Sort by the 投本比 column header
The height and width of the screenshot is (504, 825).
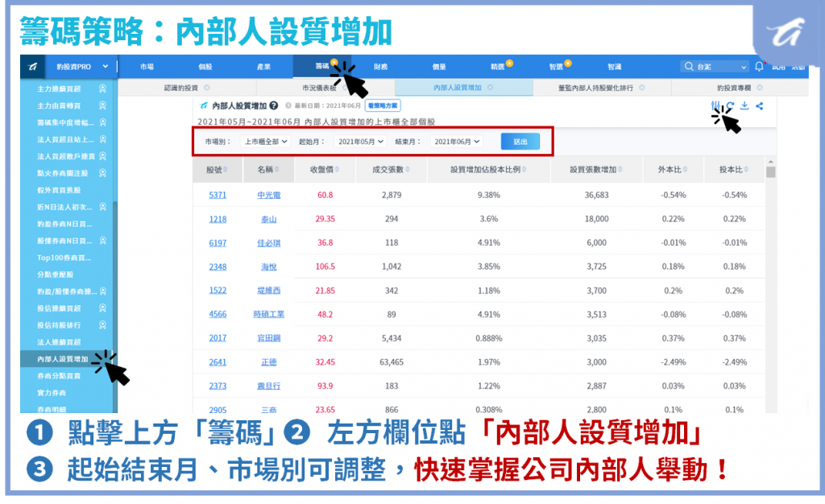click(x=734, y=170)
